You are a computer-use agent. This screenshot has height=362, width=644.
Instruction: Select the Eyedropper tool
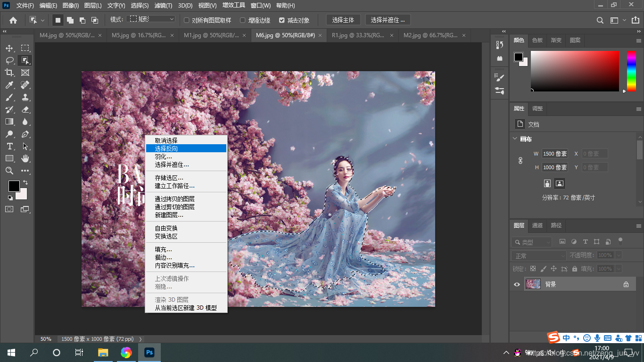coord(8,85)
